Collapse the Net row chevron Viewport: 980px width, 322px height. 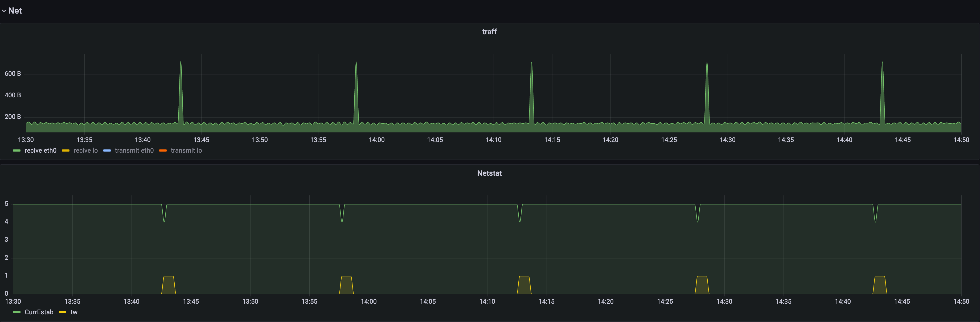(x=4, y=11)
